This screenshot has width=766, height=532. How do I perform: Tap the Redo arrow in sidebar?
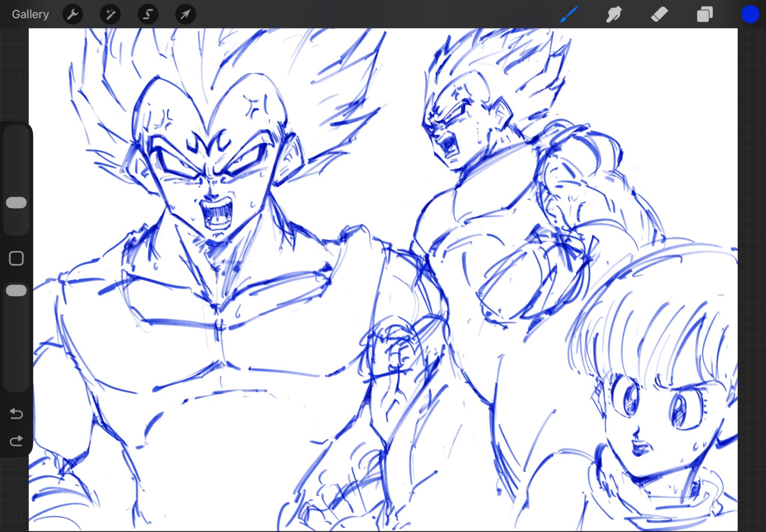tap(16, 441)
